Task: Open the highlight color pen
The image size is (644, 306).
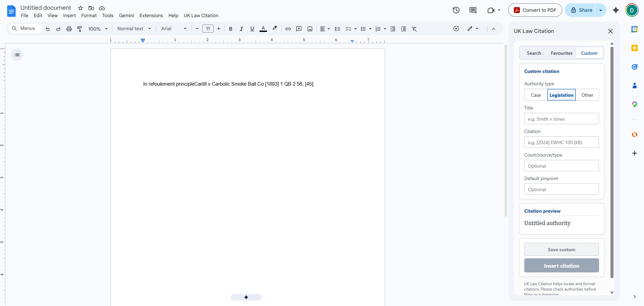Action: [275, 29]
